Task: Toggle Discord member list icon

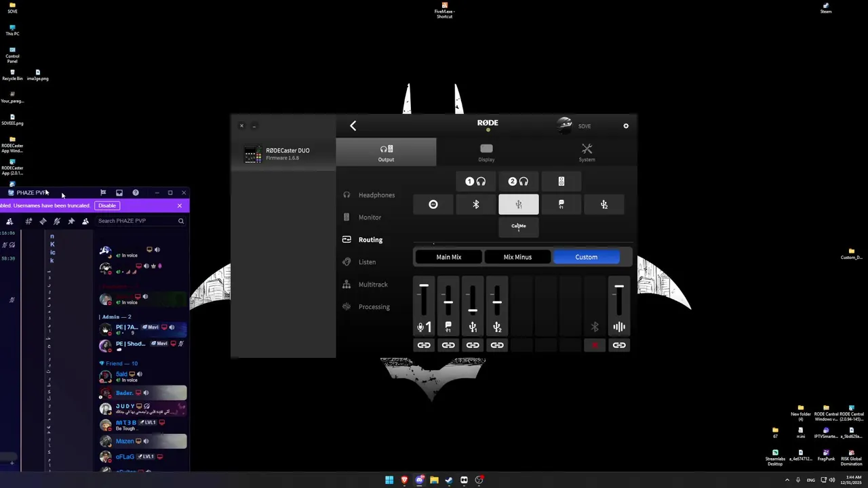Action: (85, 221)
